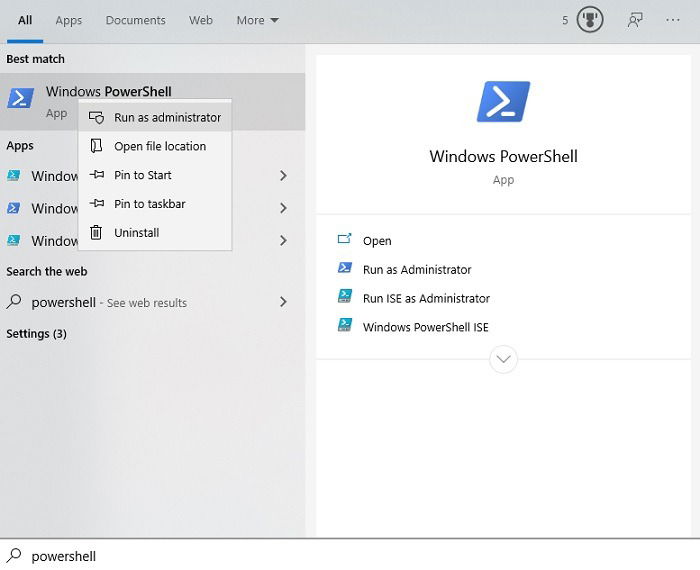Click the magnifier icon beside web result
700x570 pixels.
pos(14,302)
